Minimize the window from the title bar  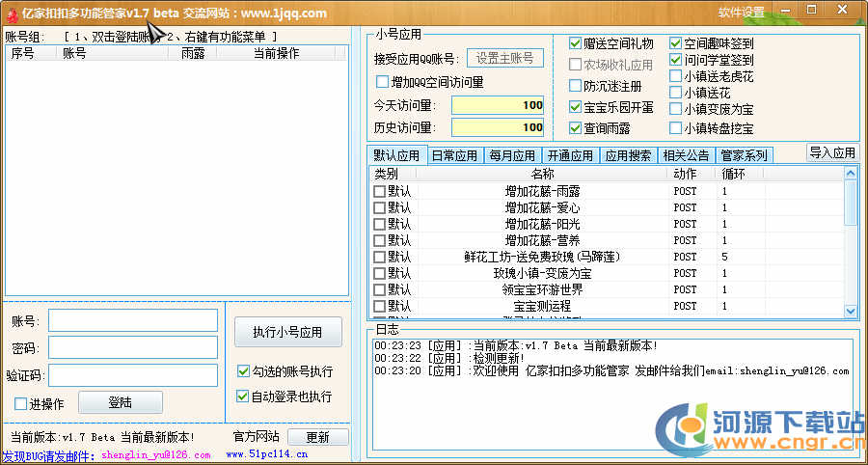tap(783, 11)
